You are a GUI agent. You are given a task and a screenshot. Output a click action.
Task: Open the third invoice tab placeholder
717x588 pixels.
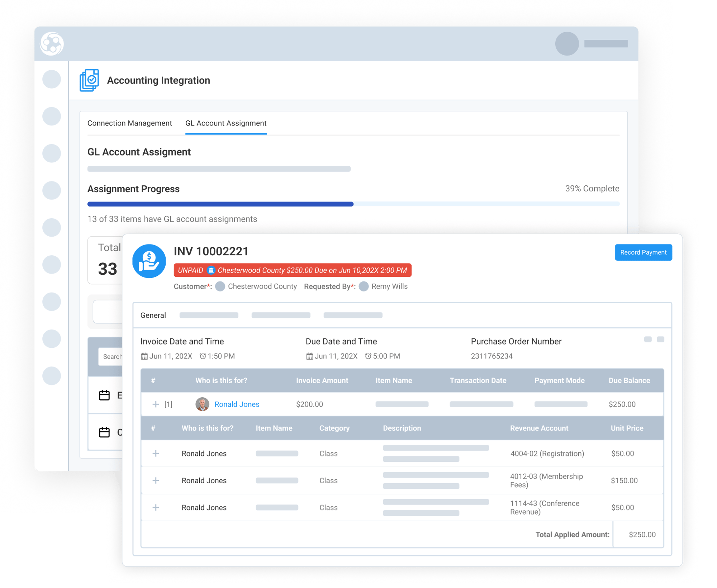(281, 315)
